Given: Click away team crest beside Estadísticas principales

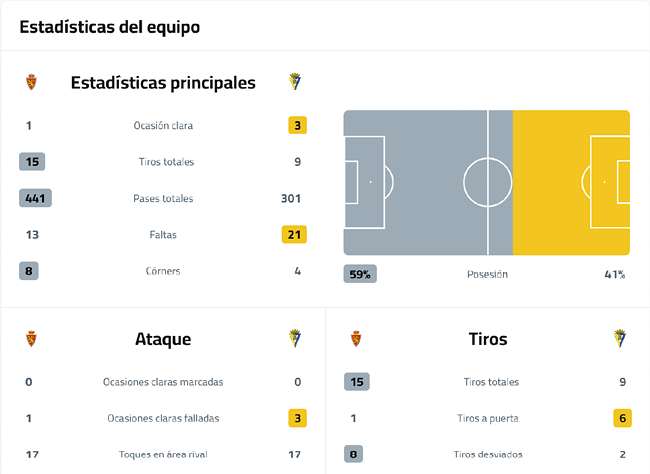Looking at the screenshot, I should (295, 82).
